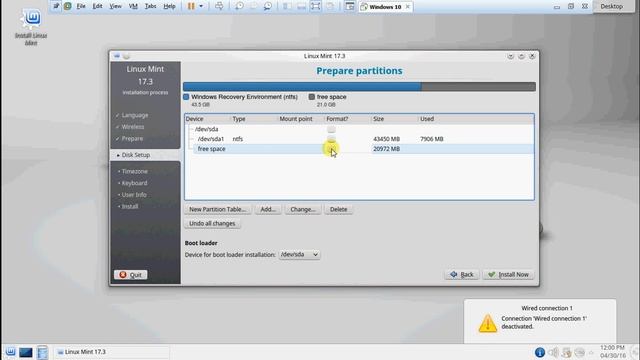Click the revert snapshot toolbar icon

click(x=253, y=6)
